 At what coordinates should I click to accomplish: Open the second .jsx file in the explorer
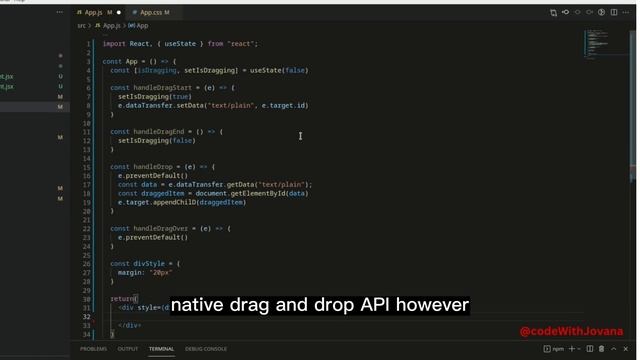pos(7,87)
